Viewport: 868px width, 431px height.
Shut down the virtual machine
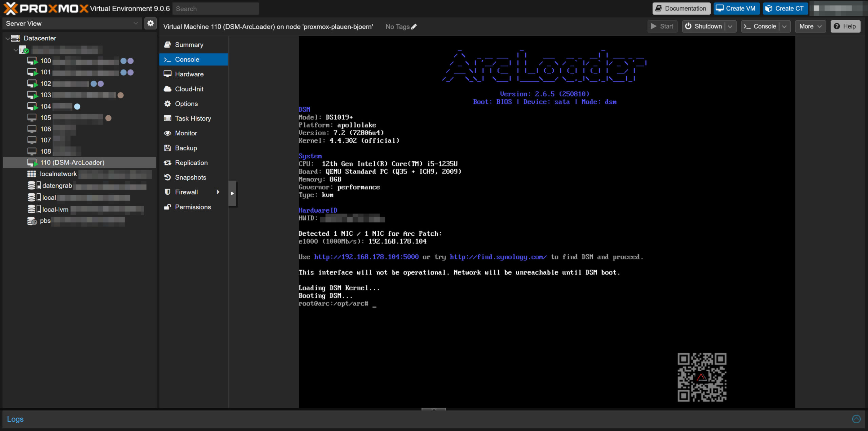tap(704, 26)
